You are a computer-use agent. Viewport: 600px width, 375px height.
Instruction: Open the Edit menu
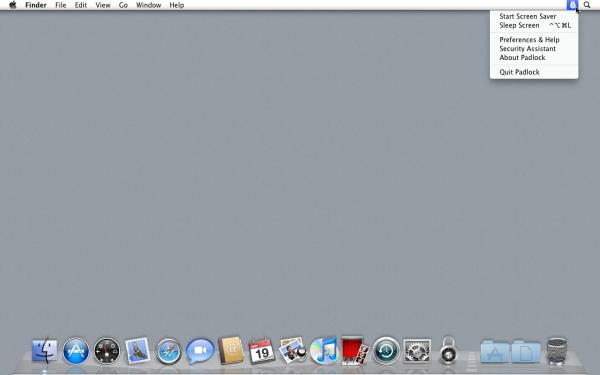click(81, 5)
